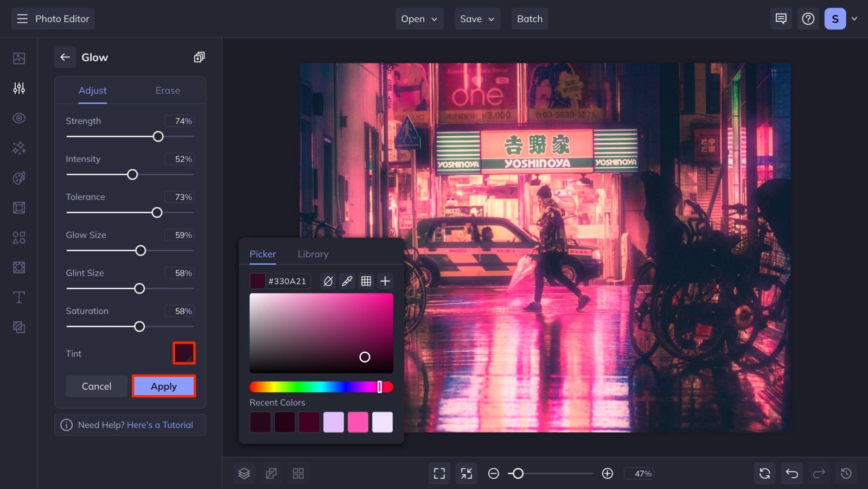Open the Save dropdown menu
Image resolution: width=868 pixels, height=489 pixels.
tap(477, 18)
